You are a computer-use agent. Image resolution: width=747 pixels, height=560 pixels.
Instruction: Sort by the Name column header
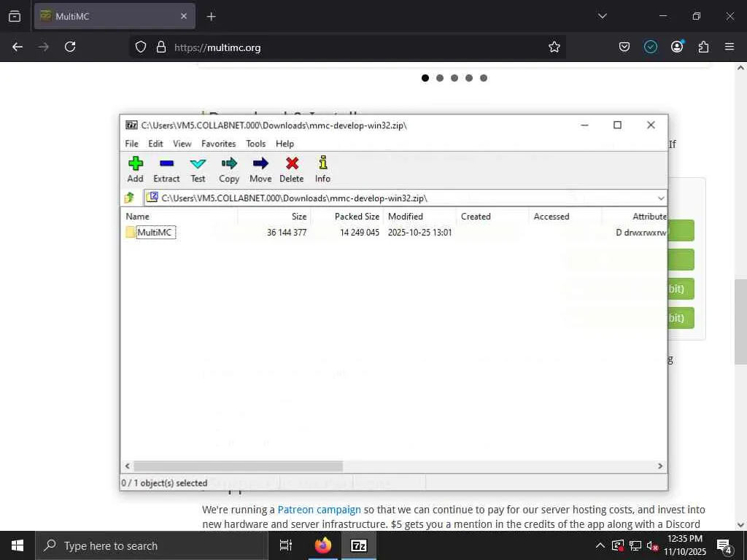(179, 217)
